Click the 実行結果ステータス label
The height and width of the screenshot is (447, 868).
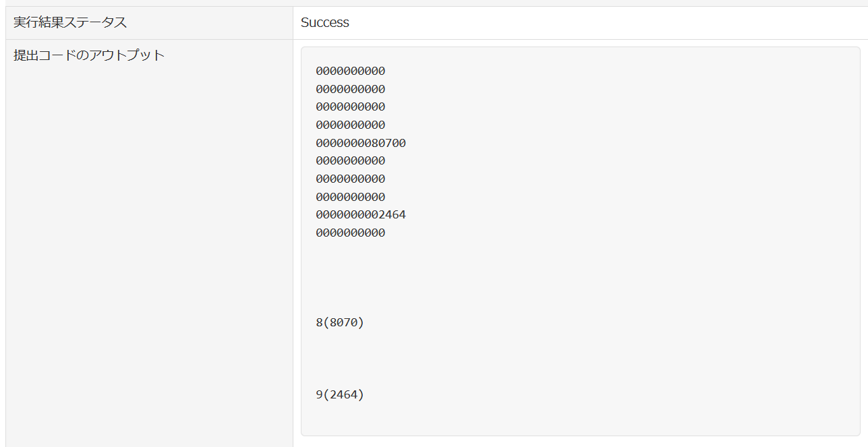[x=70, y=22]
